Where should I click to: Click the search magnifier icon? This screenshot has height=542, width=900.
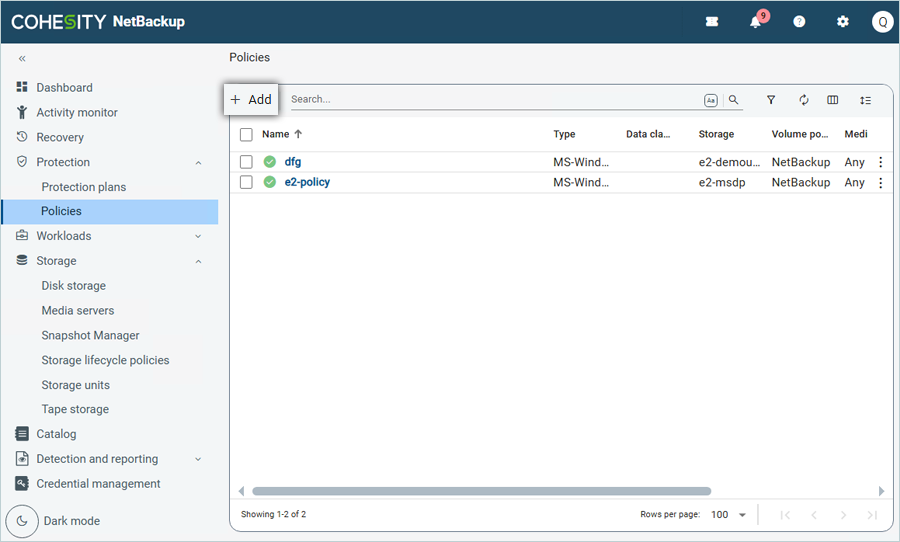pyautogui.click(x=734, y=100)
